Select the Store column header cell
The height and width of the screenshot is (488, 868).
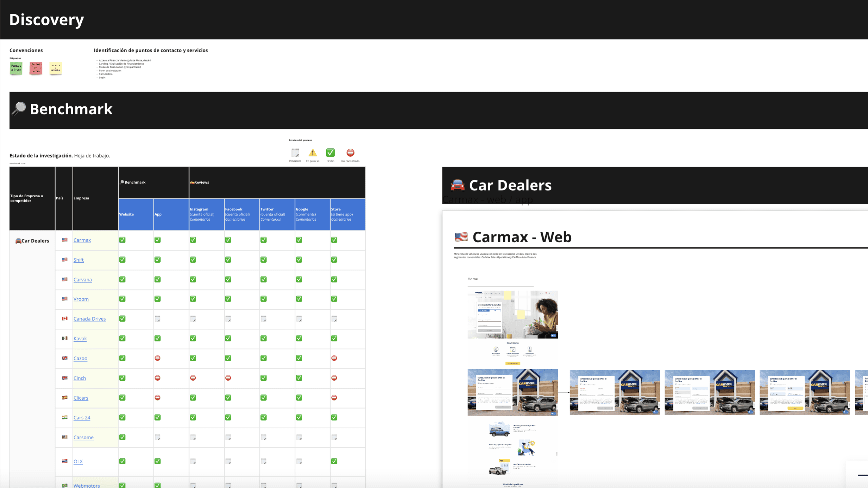pyautogui.click(x=348, y=214)
